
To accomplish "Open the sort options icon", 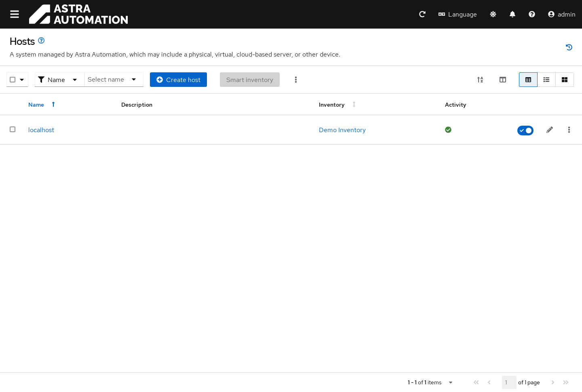I will coord(480,80).
